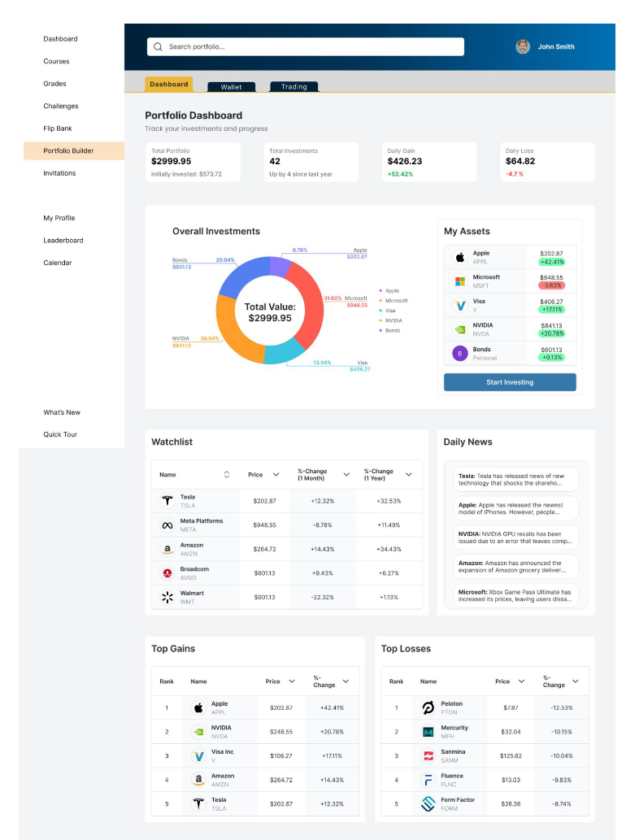Click the Daily Loss $64.82 card

(x=547, y=162)
